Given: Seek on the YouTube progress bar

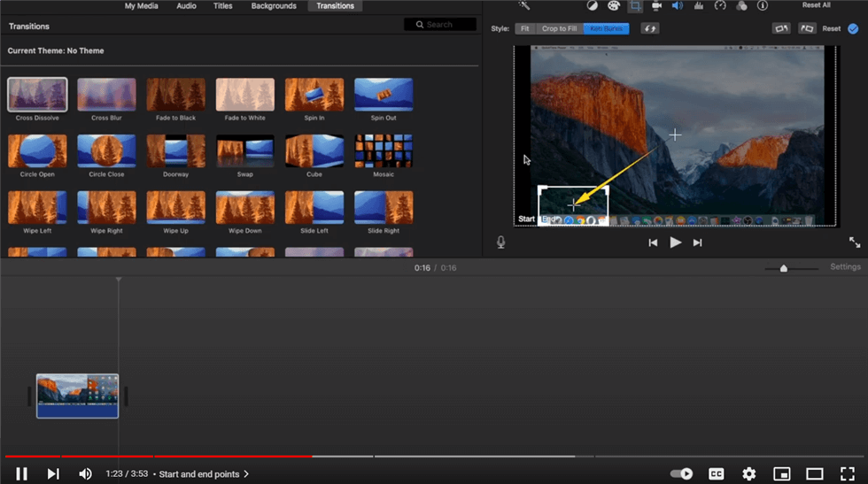Looking at the screenshot, I should (x=434, y=457).
